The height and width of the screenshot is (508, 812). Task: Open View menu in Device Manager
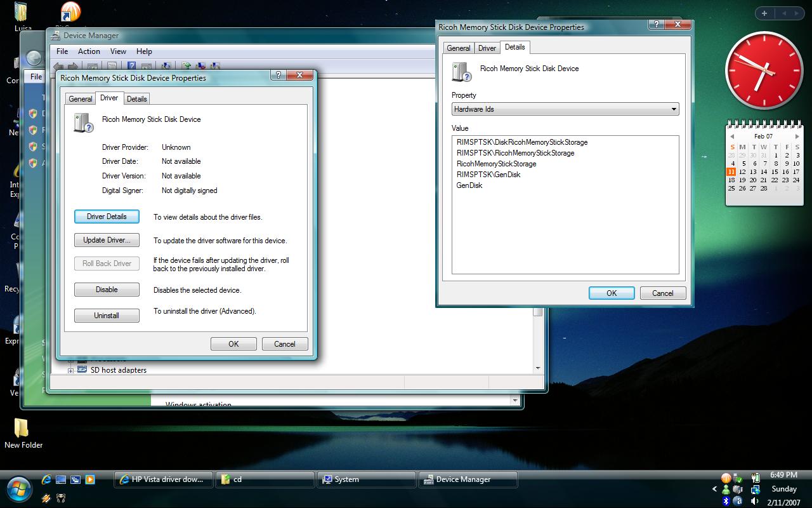(x=118, y=51)
